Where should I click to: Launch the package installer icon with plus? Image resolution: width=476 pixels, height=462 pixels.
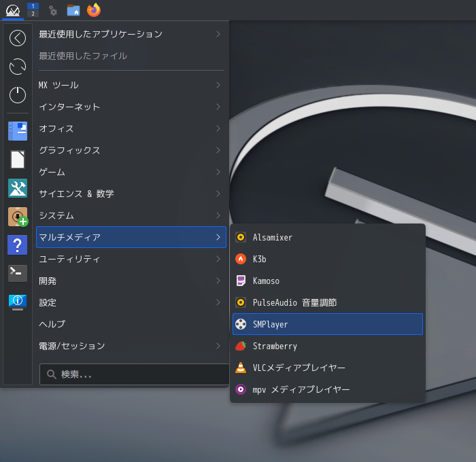18,217
